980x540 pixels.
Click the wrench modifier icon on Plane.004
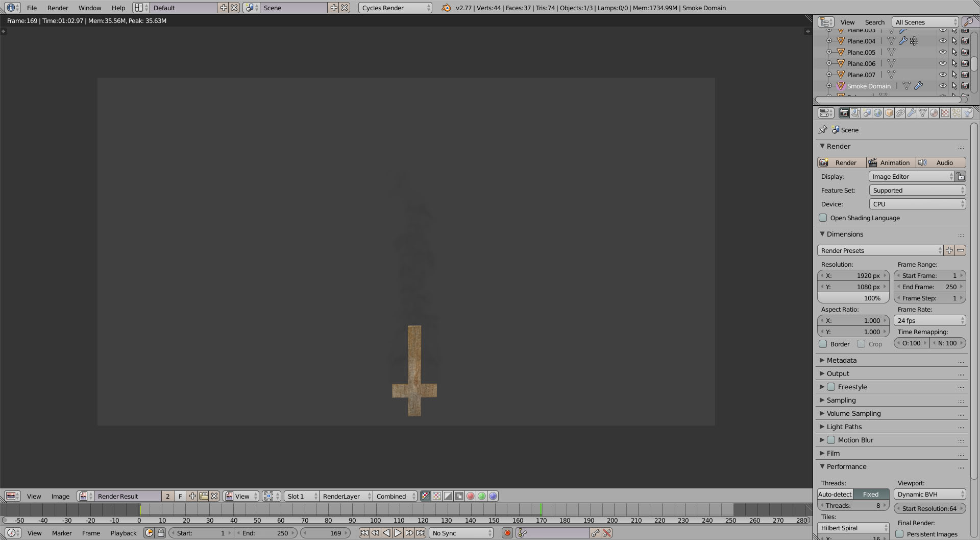(903, 41)
